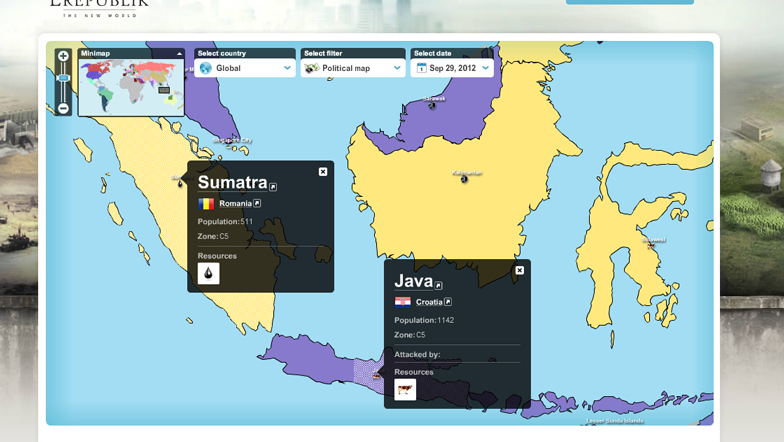Close the Java info popup
784x442 pixels.
(x=520, y=270)
